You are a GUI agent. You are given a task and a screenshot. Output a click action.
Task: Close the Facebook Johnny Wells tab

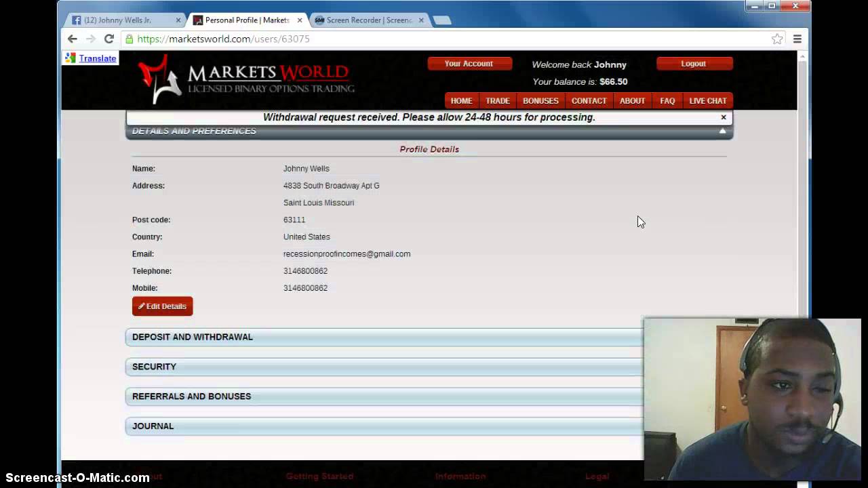178,20
